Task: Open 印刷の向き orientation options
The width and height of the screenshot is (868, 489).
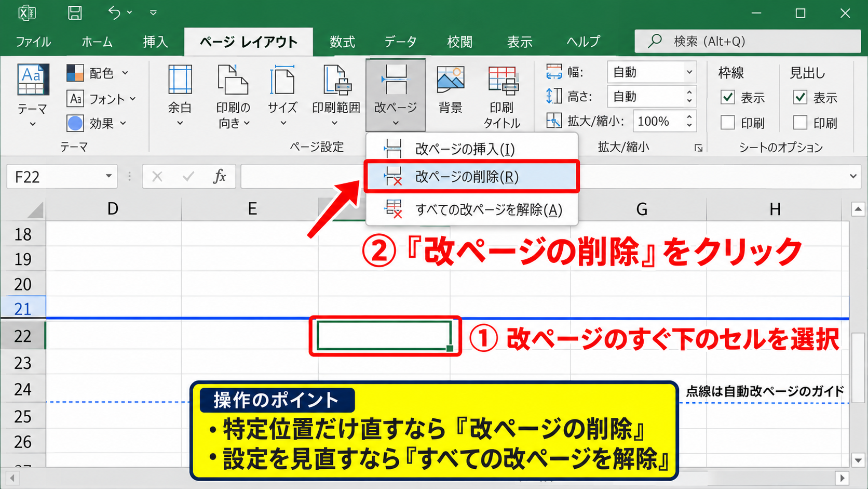Action: (233, 96)
